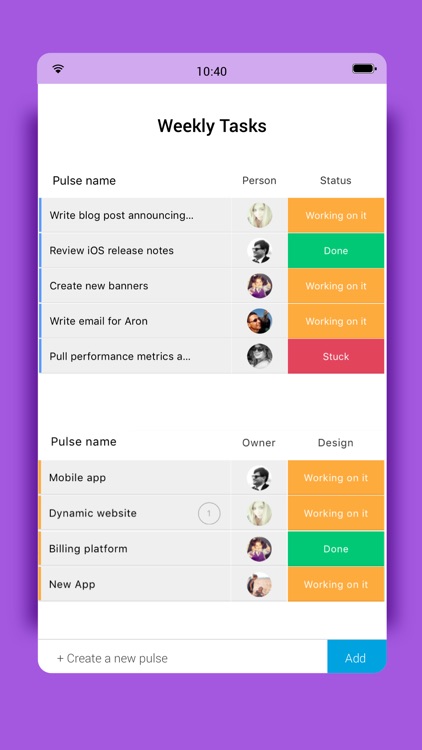This screenshot has height=750, width=422.
Task: Change status of Create new banners
Action: click(x=336, y=286)
